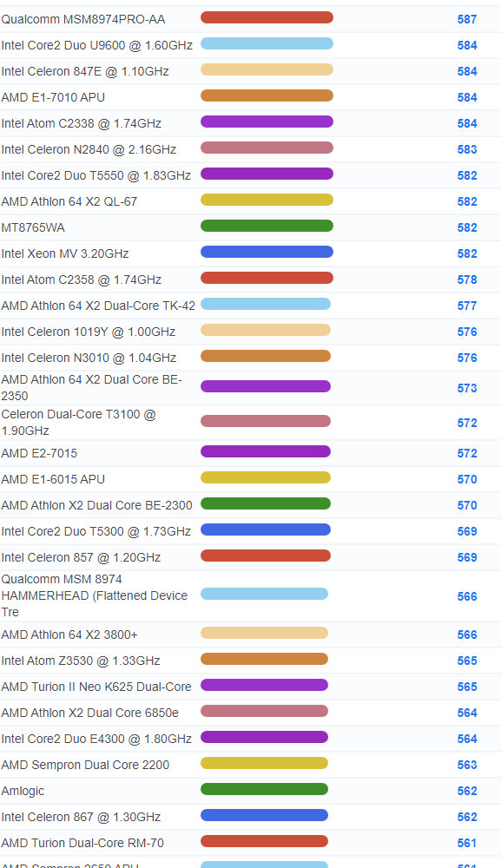View Intel Celeron N3010 @ 1.04GHz page
Image resolution: width=501 pixels, height=868 pixels.
89,358
